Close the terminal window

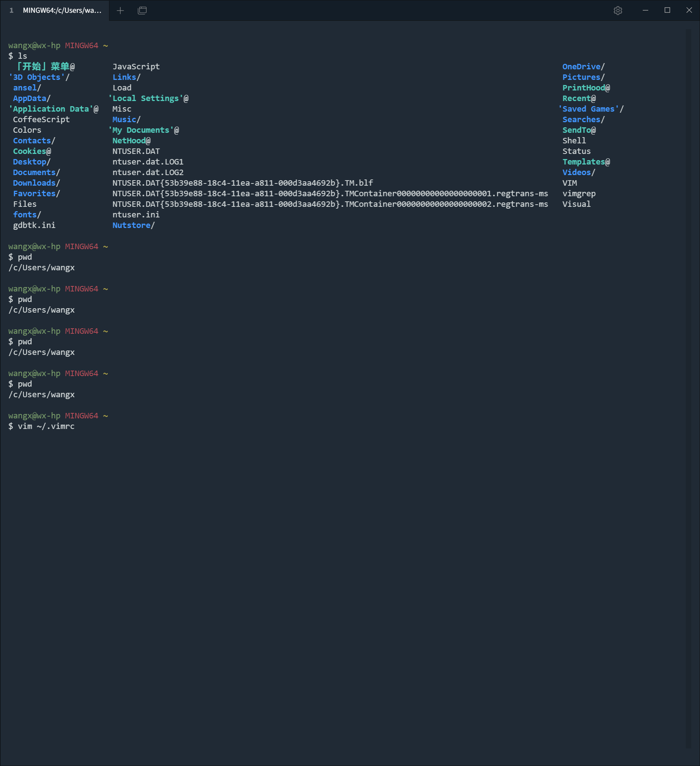point(689,10)
